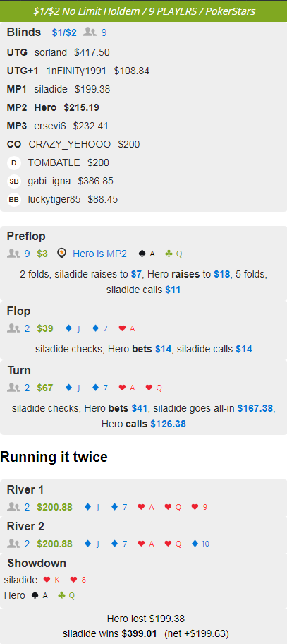Click siladide's heart K showdown card
Viewport: 287px width, 644px height.
pyautogui.click(x=51, y=580)
